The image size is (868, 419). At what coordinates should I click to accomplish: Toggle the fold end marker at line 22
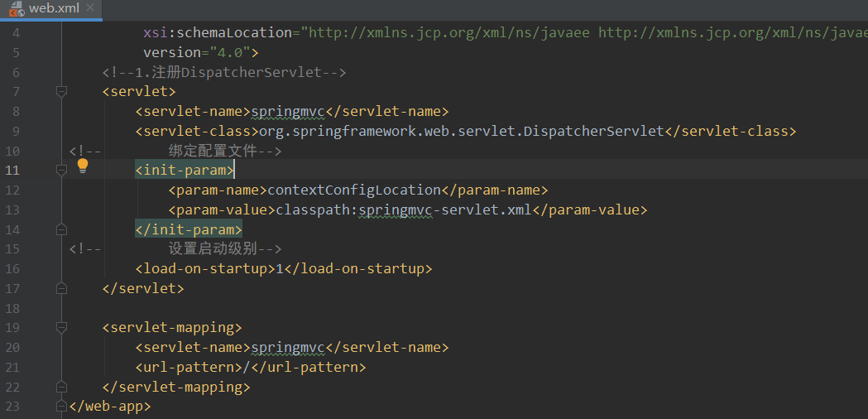[x=61, y=387]
